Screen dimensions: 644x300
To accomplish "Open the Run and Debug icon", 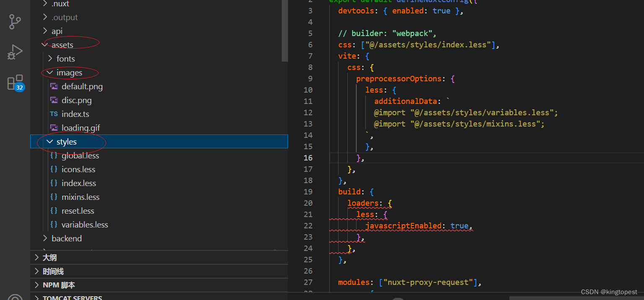I will 15,52.
